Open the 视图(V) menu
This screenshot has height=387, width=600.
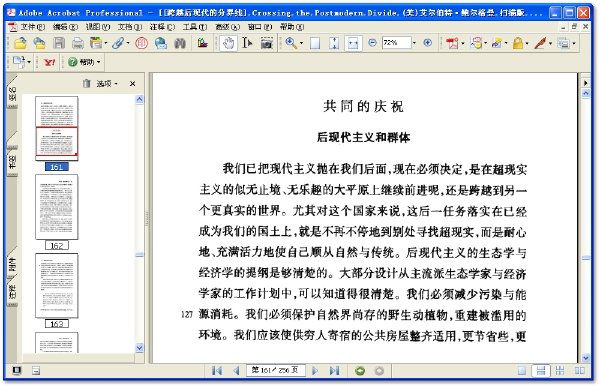point(98,27)
